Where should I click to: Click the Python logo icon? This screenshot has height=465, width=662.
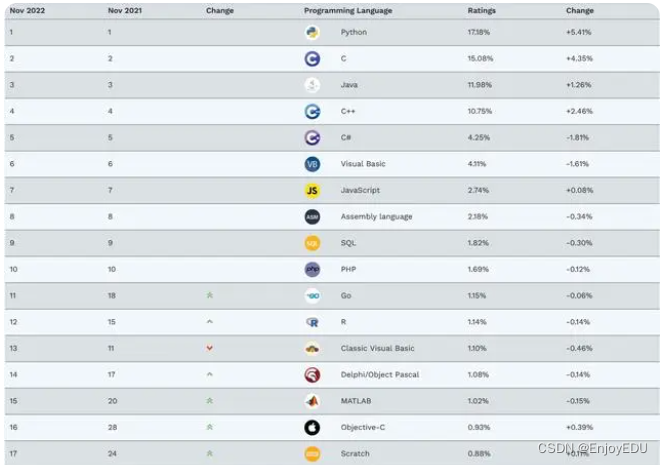point(312,32)
